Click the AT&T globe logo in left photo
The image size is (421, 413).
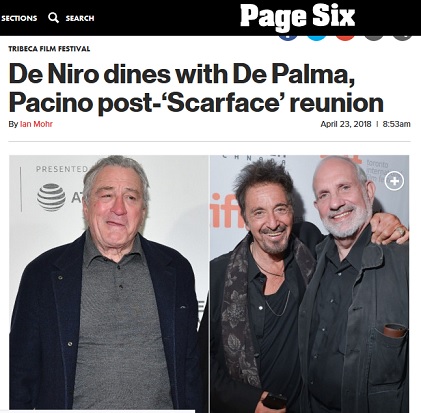51,197
